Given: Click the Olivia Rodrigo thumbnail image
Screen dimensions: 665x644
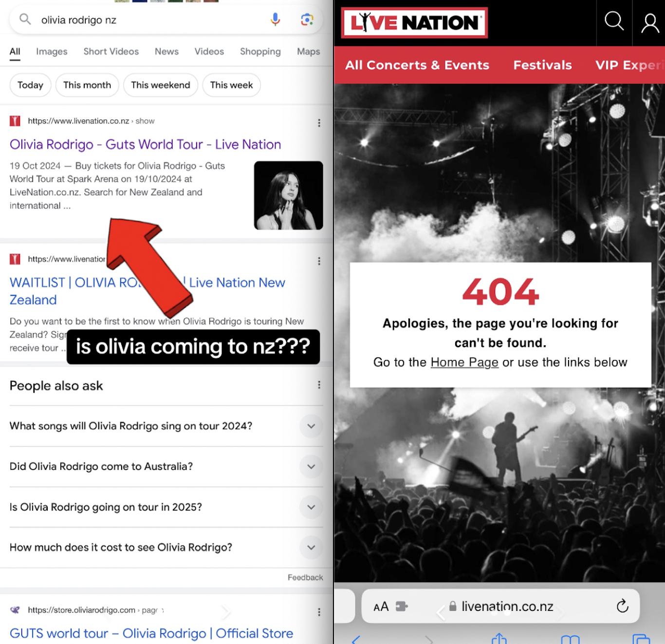Looking at the screenshot, I should [x=288, y=195].
